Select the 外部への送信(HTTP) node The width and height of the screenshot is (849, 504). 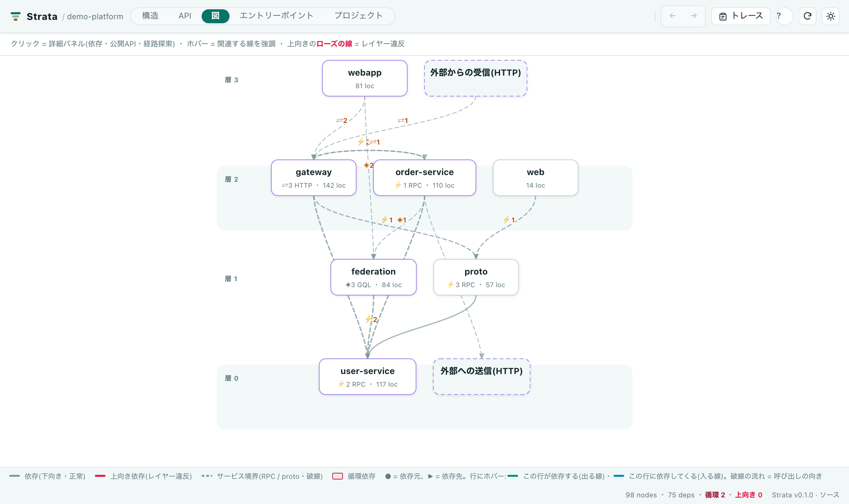point(482,377)
